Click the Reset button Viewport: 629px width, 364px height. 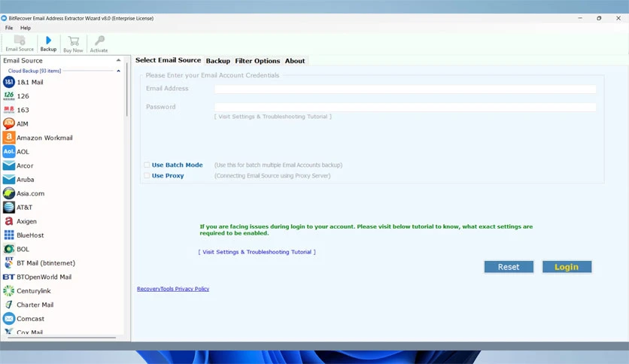[x=509, y=267]
